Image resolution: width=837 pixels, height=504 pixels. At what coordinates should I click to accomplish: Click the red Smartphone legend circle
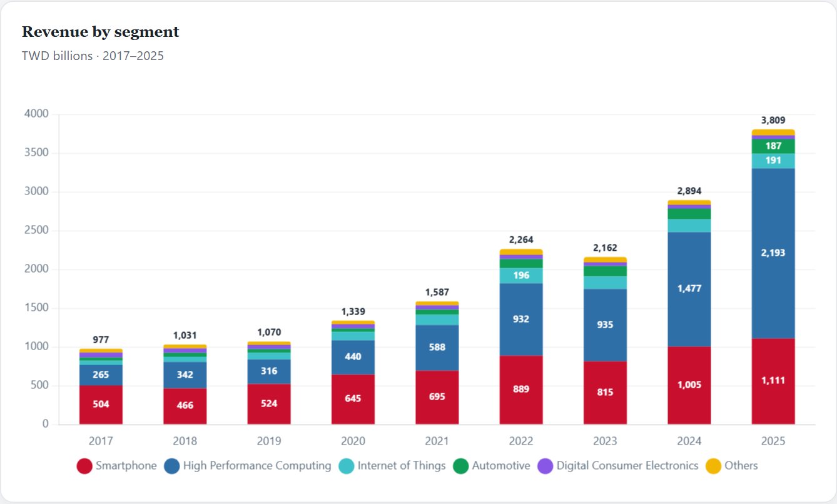(x=84, y=466)
